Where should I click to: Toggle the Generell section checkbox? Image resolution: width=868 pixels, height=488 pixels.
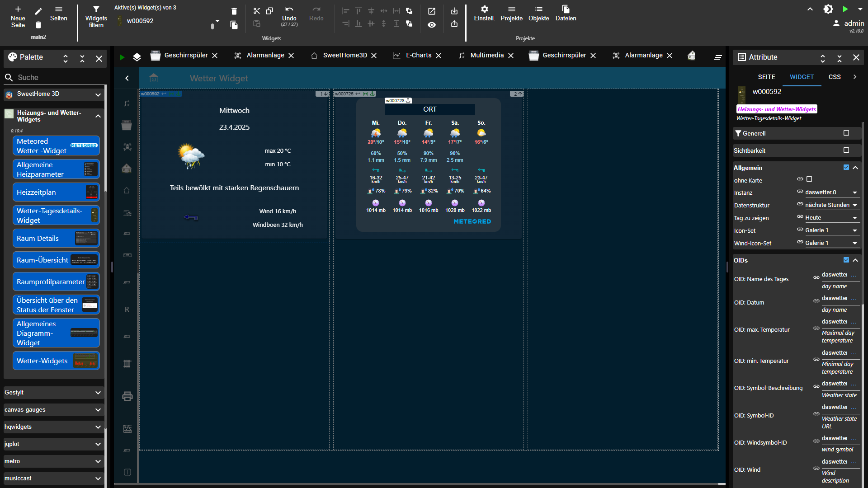click(x=846, y=133)
